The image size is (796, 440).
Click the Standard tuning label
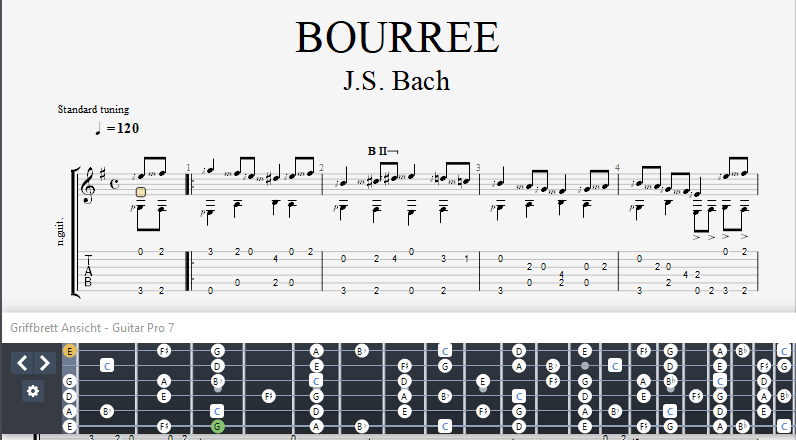[93, 109]
